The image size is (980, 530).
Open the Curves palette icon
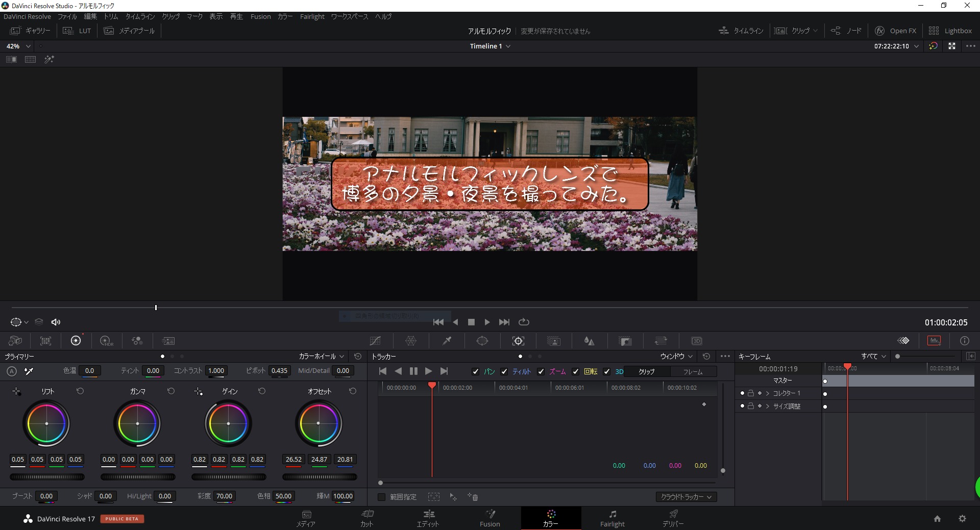(375, 341)
